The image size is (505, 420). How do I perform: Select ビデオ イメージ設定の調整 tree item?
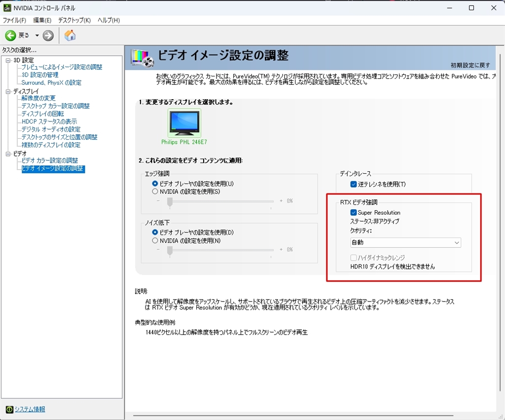tap(53, 169)
